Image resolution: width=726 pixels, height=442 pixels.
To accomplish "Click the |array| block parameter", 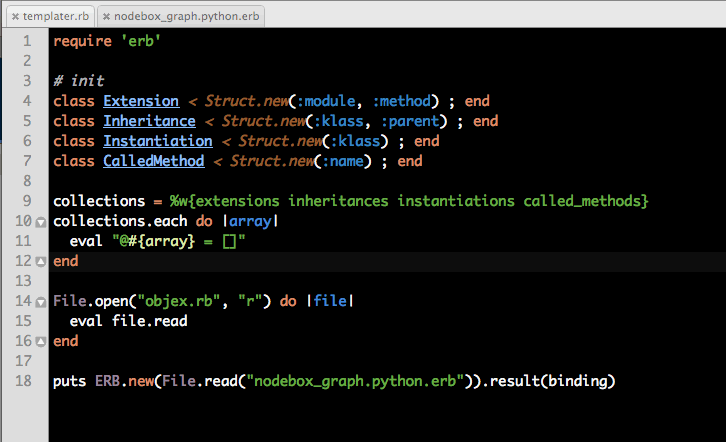I will 250,221.
